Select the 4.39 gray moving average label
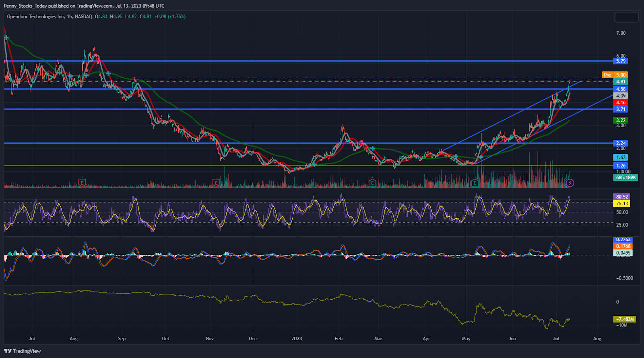 click(x=621, y=96)
